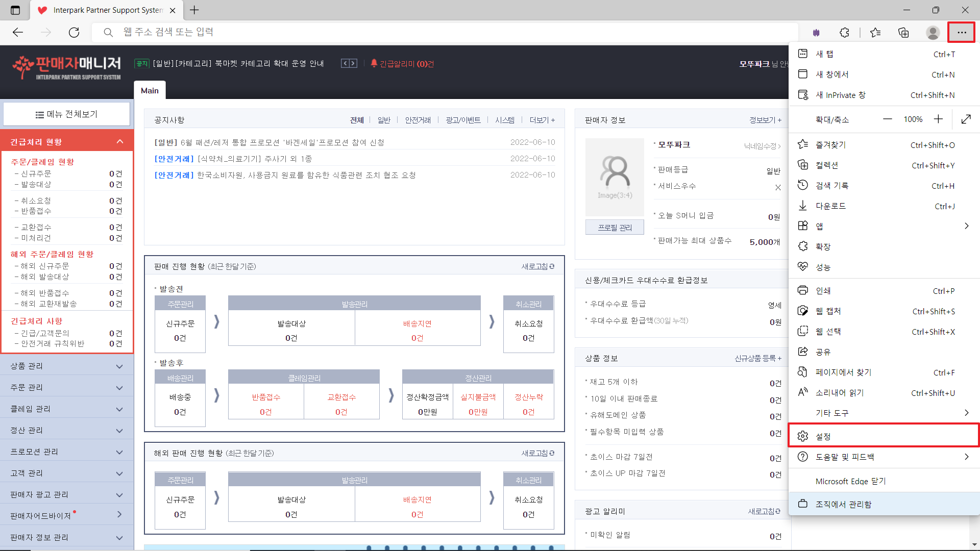Click the page refresh icon
The height and width of the screenshot is (551, 980).
point(74,33)
